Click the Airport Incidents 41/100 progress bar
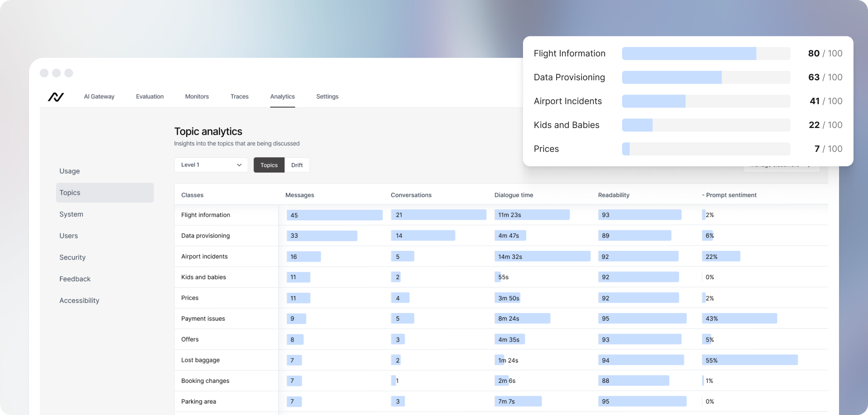This screenshot has width=868, height=415. (x=706, y=101)
